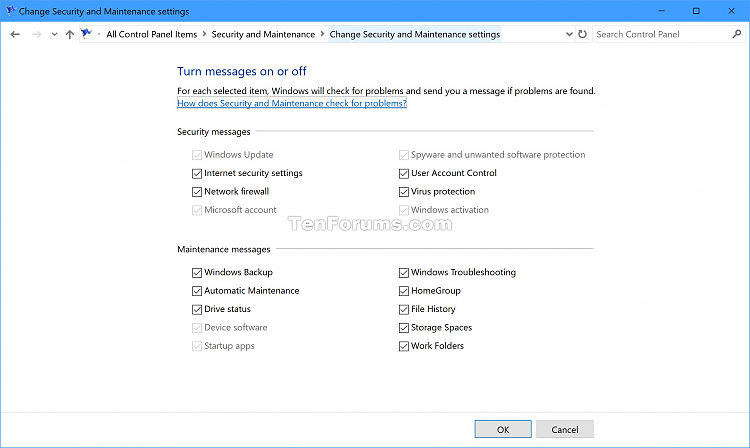Open All Control Panel Items breadcrumb

click(x=152, y=34)
